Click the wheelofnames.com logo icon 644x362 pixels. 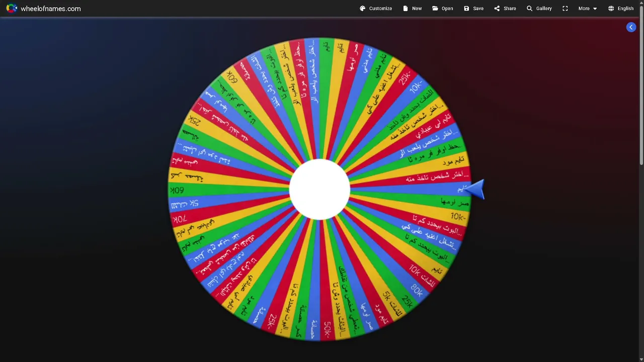coord(12,9)
